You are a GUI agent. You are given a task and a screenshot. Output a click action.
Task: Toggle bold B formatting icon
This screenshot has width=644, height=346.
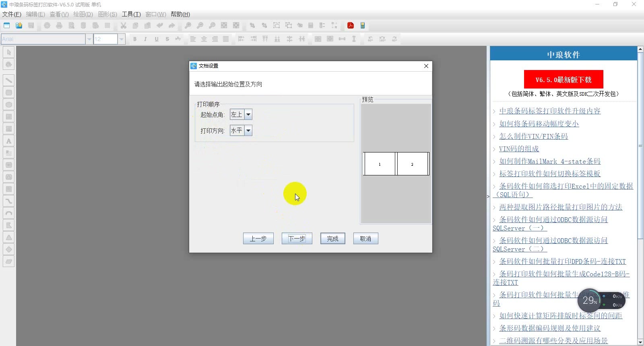(135, 39)
